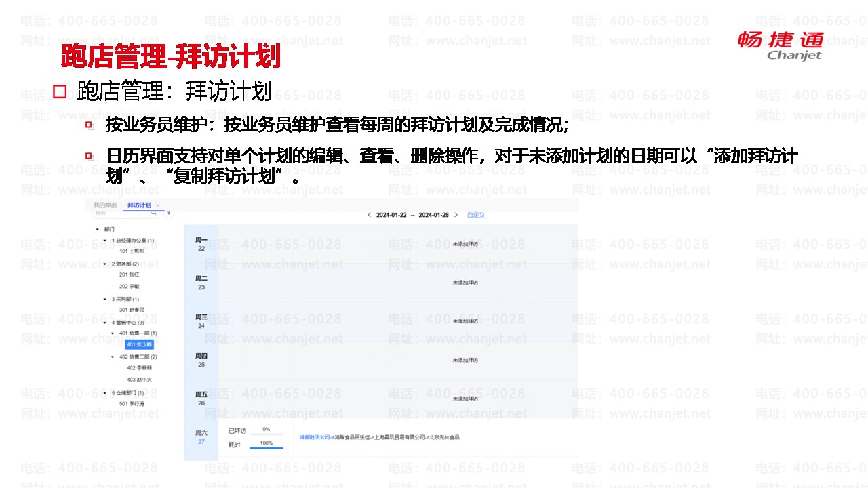
Task: Click the search magnifier icon in the tree panel
Action: point(154,213)
